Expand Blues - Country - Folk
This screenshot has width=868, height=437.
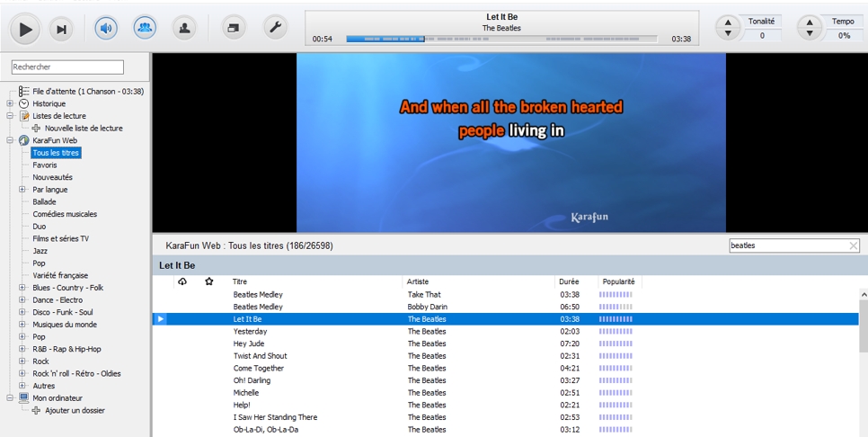[22, 288]
